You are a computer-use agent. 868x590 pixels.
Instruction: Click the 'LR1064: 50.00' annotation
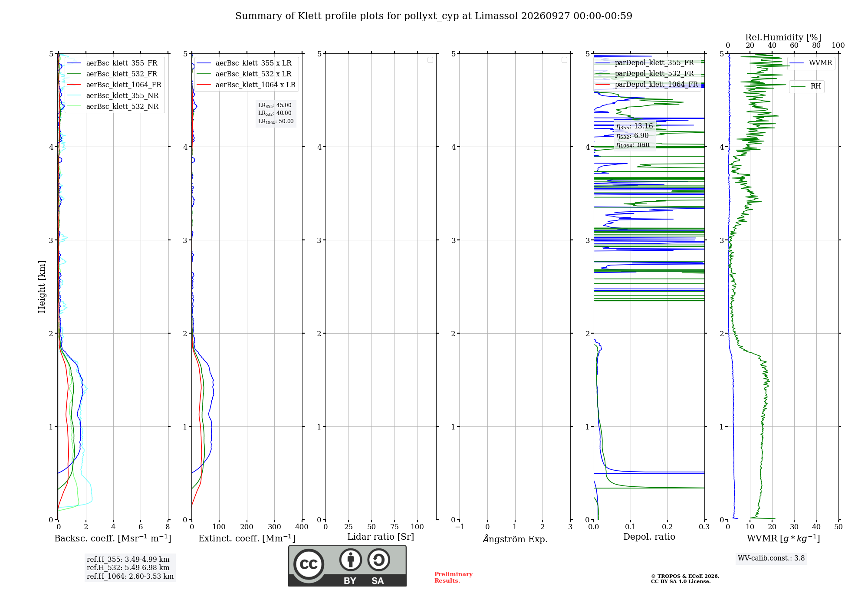[276, 121]
